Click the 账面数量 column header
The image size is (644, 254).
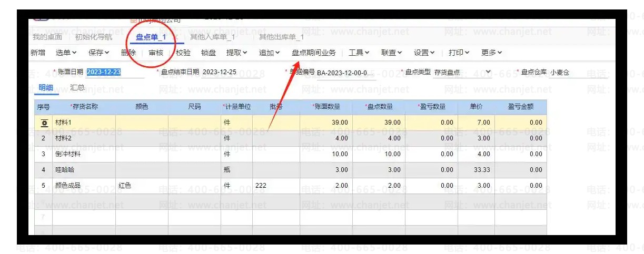tap(326, 107)
